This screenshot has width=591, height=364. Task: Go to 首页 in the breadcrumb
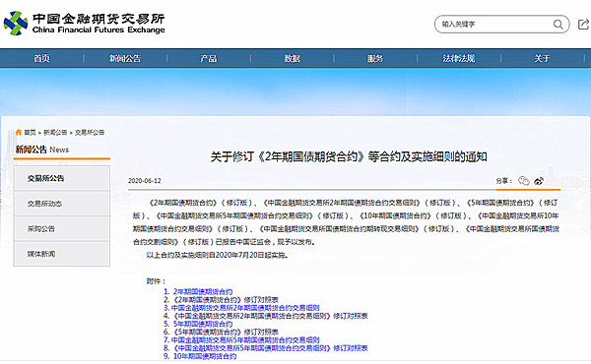coord(30,133)
